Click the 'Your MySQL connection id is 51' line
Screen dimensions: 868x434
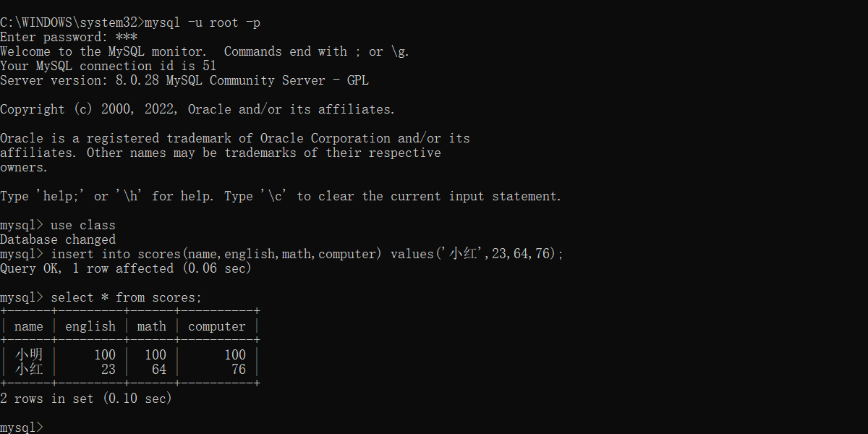tap(109, 66)
